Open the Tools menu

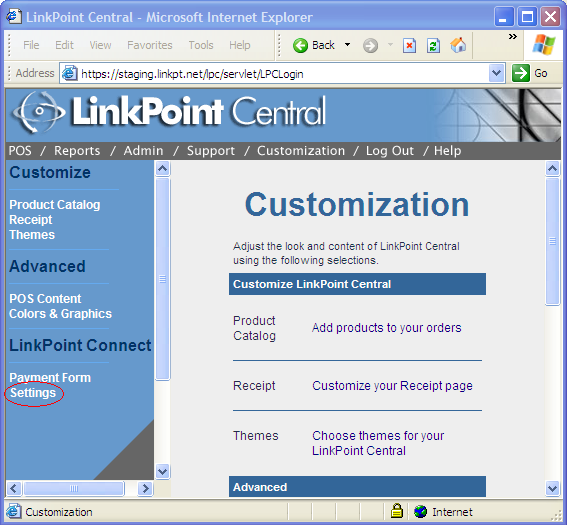tap(201, 45)
